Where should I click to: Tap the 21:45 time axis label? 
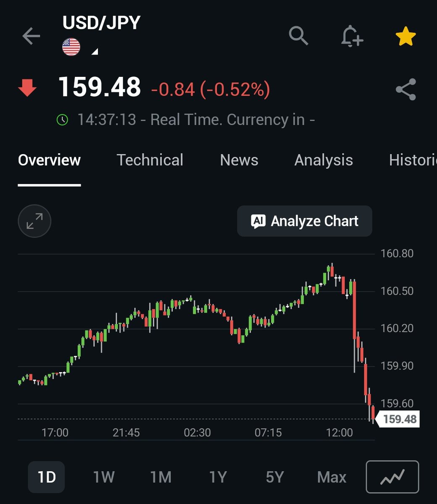coord(126,433)
